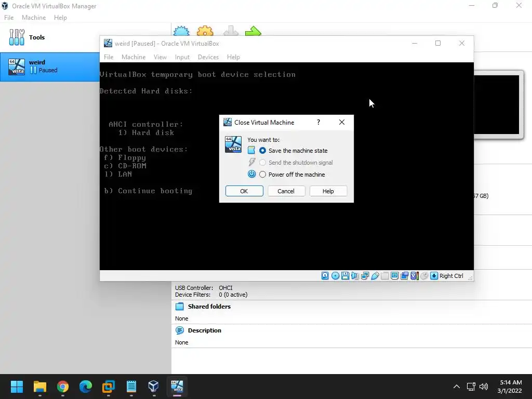Click the Description section header
This screenshot has height=399, width=532.
(205, 330)
